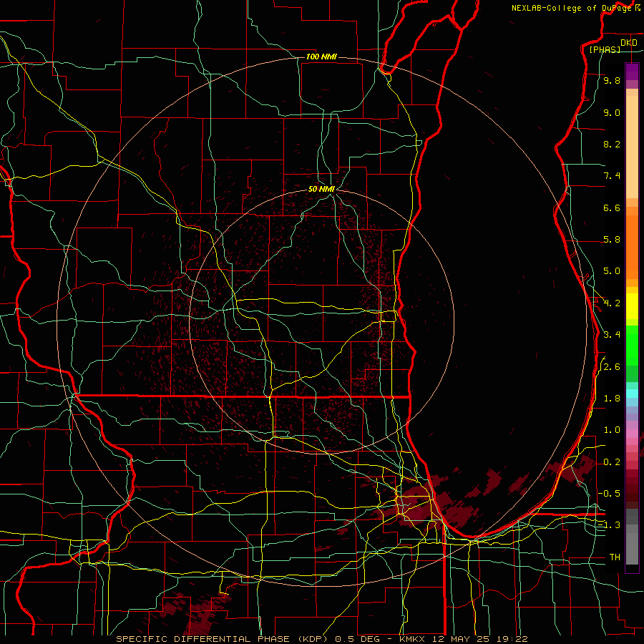Select the cyan color band in legend
The width and height of the screenshot is (644, 644).
point(632,393)
